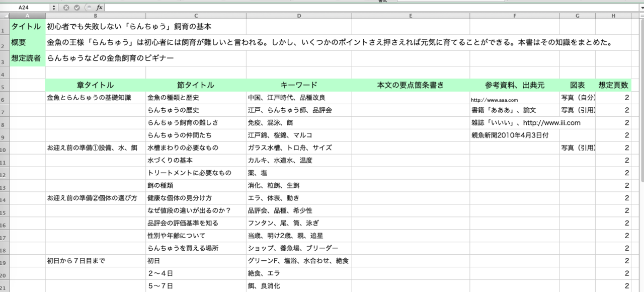The height and width of the screenshot is (292, 644).
Task: Click the Name Box showing A24
Action: click(25, 7)
